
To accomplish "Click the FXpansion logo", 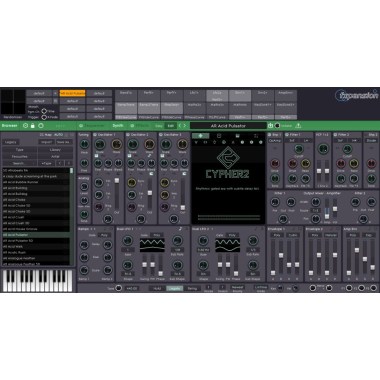I will [357, 96].
